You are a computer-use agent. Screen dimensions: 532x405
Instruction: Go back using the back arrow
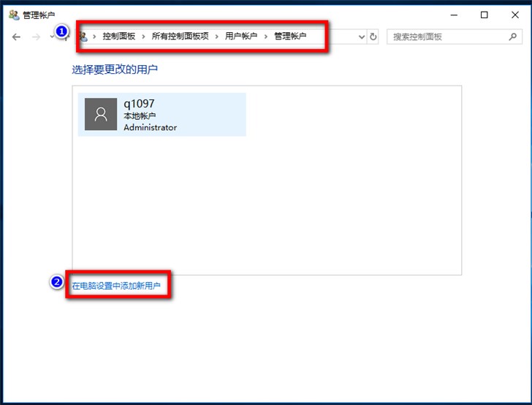[16, 37]
